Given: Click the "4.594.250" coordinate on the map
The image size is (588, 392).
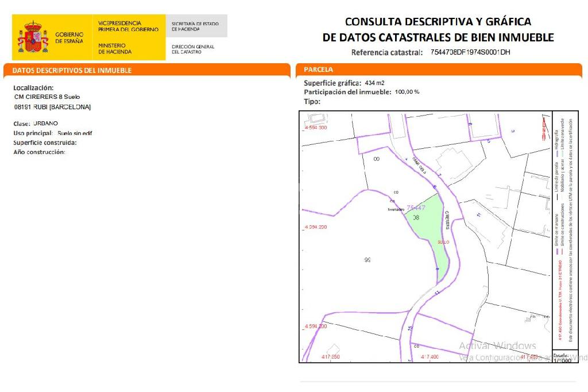Looking at the screenshot, I should pyautogui.click(x=316, y=227).
